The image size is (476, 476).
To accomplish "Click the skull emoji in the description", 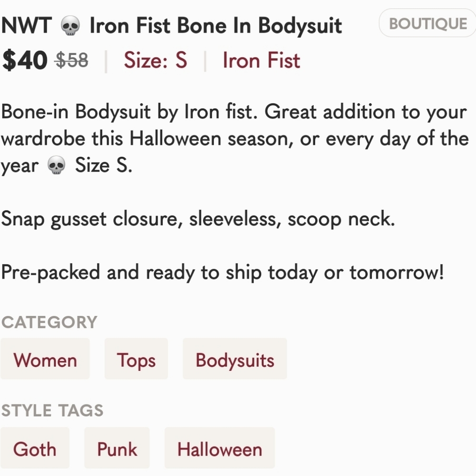I will [55, 166].
